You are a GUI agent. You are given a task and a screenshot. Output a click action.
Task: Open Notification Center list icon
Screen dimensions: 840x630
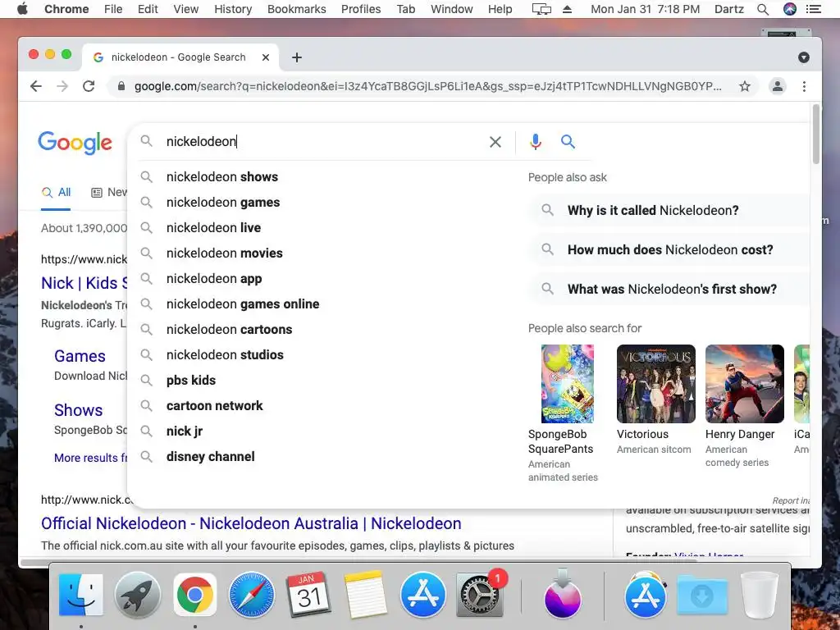(x=814, y=9)
